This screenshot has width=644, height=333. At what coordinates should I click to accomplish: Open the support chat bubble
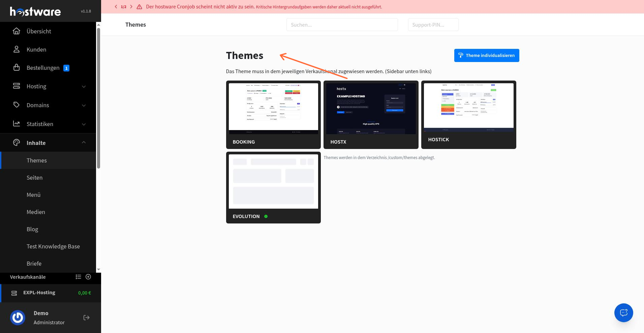point(624,312)
